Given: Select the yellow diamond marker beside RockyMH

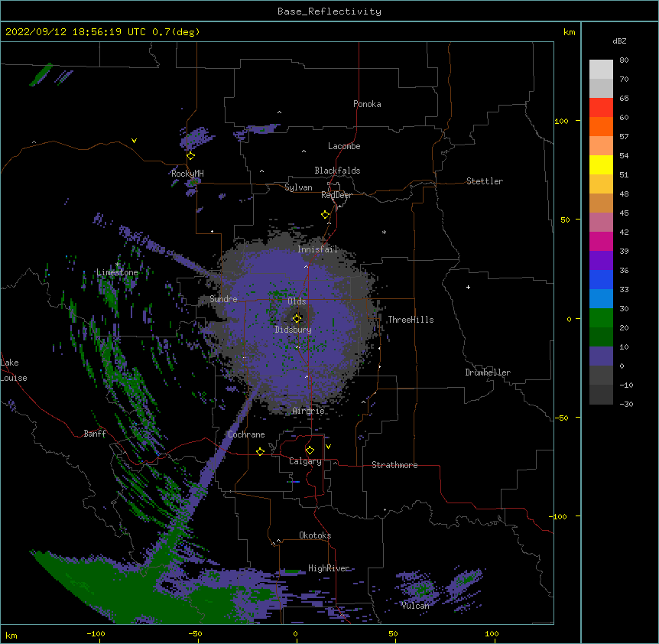Looking at the screenshot, I should (190, 156).
